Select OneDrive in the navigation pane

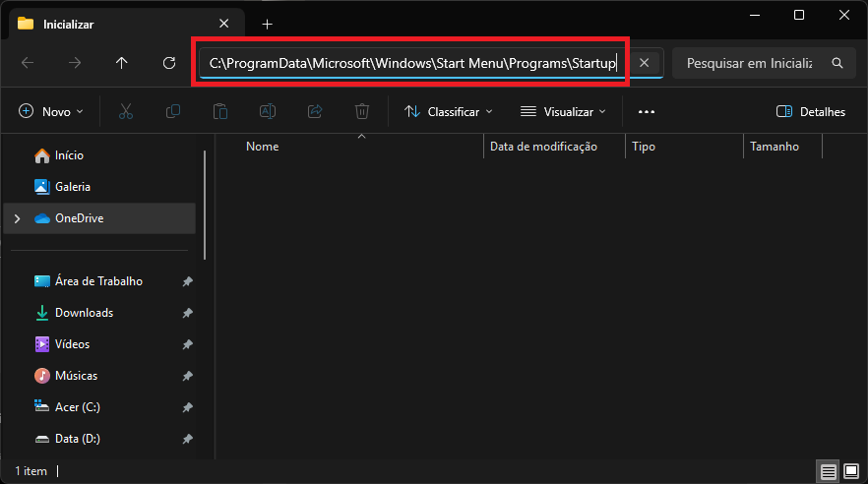[x=99, y=218]
